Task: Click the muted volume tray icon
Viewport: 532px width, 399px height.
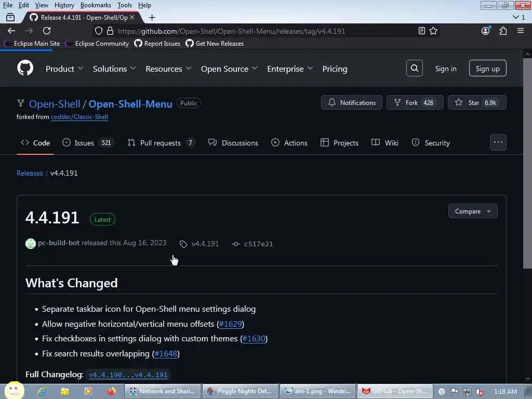Action: tap(480, 392)
